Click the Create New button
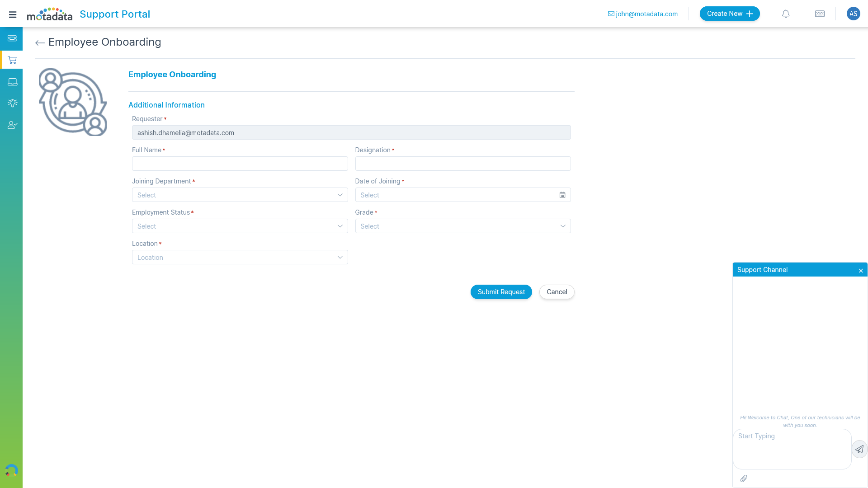This screenshot has height=488, width=868. click(x=729, y=14)
